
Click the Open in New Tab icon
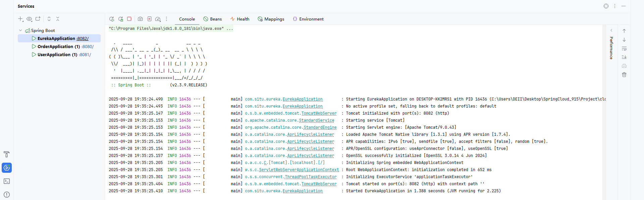[x=38, y=19]
